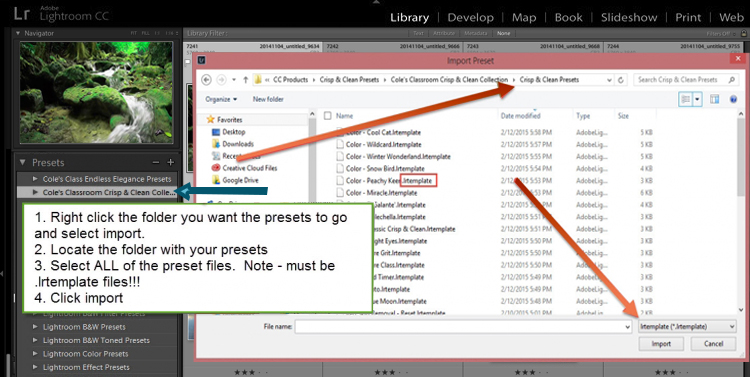Click the Presets panel minus icon
The width and height of the screenshot is (750, 377).
pos(155,163)
